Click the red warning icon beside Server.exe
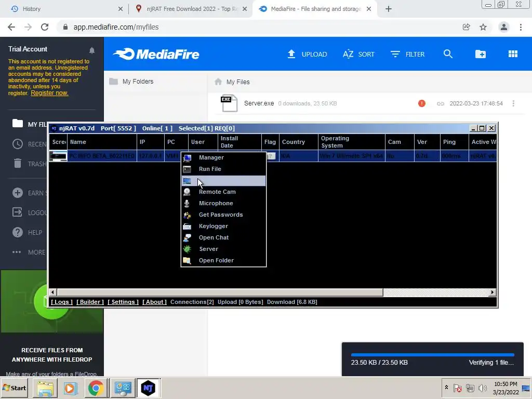532x399 pixels. tap(422, 103)
